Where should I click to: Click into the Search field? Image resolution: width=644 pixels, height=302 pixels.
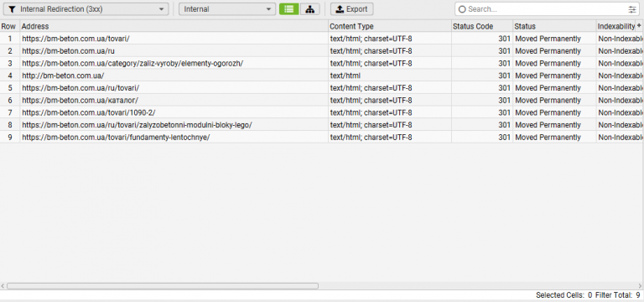click(x=546, y=9)
